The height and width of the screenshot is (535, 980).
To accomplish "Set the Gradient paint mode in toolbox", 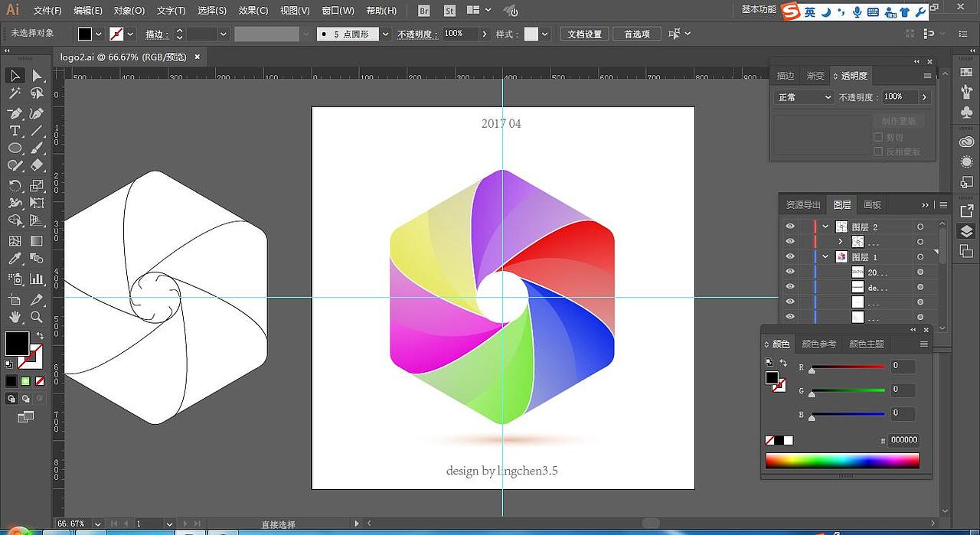I will pos(25,380).
